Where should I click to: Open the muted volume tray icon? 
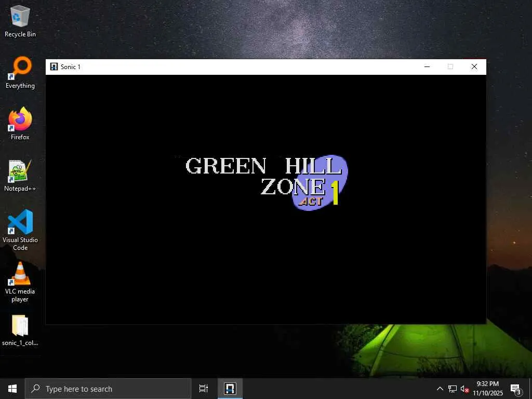tap(464, 389)
